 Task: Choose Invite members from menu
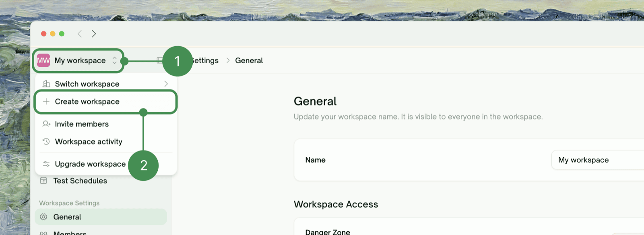[x=106, y=124]
